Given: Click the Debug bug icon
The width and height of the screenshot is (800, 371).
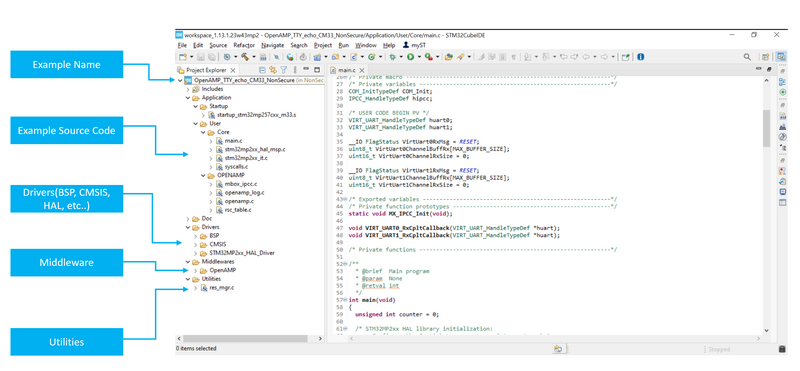Looking at the screenshot, I should point(392,57).
